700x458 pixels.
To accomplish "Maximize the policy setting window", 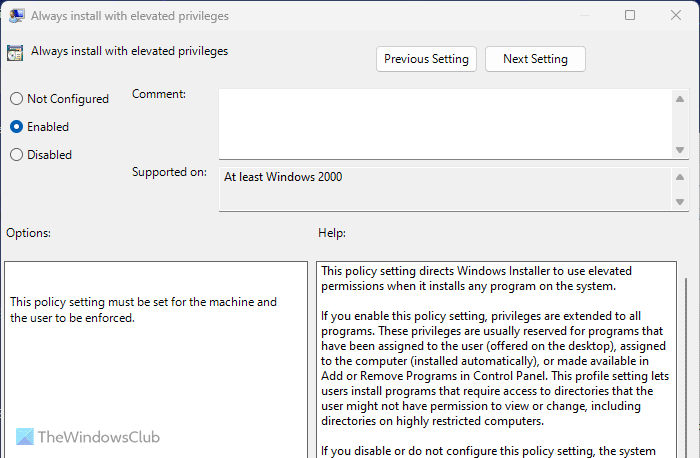I will coord(630,16).
